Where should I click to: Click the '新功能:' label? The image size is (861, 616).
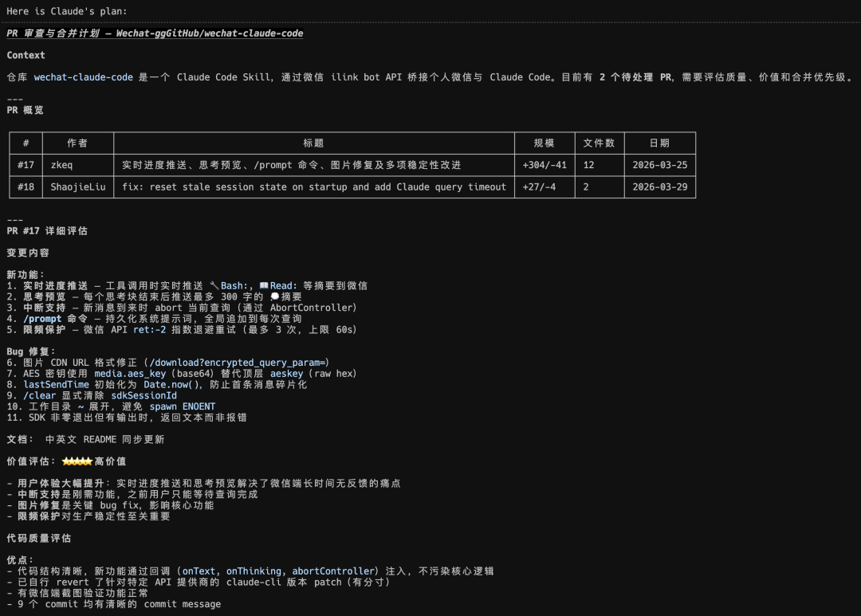26,274
